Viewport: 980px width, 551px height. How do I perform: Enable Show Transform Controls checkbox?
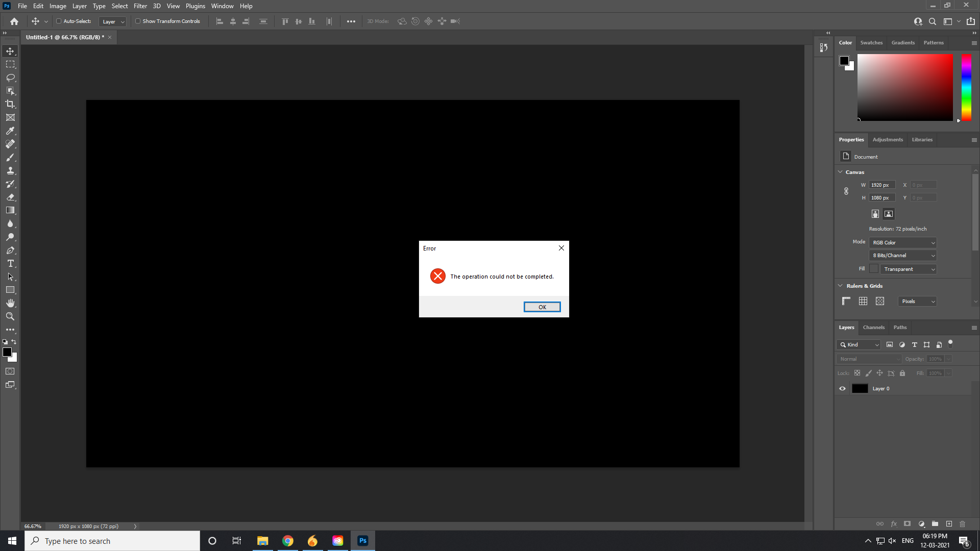pos(138,21)
